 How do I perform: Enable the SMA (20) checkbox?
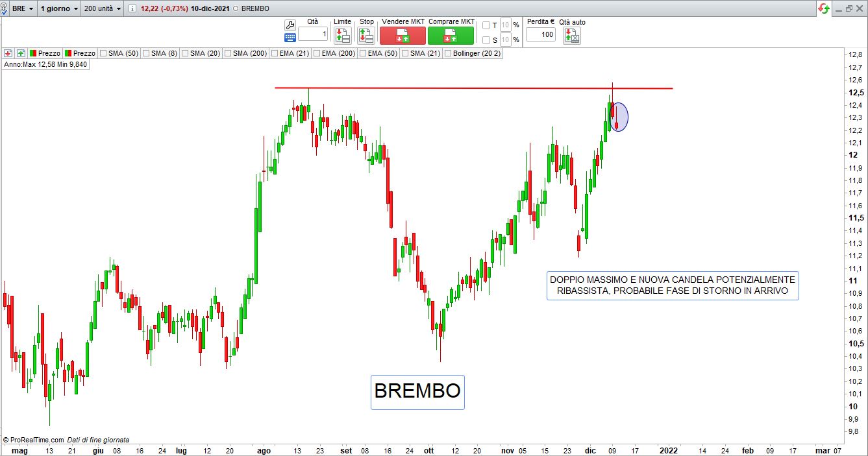pos(185,53)
